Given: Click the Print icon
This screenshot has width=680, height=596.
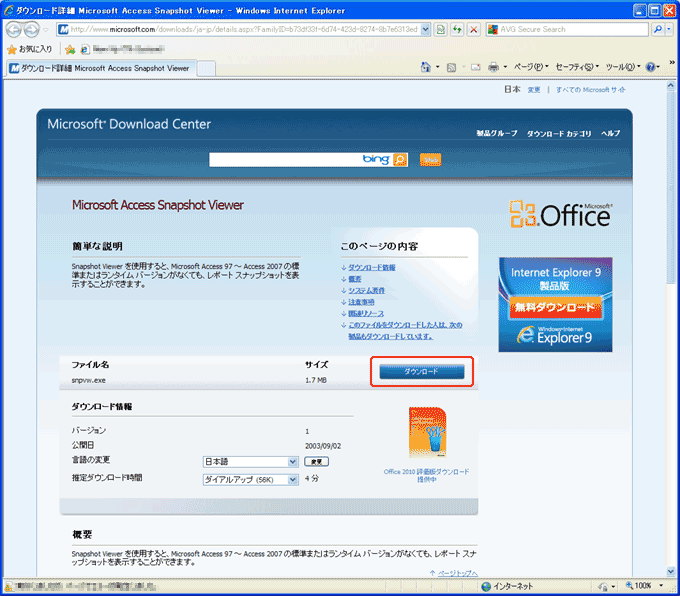Looking at the screenshot, I should pos(493,67).
